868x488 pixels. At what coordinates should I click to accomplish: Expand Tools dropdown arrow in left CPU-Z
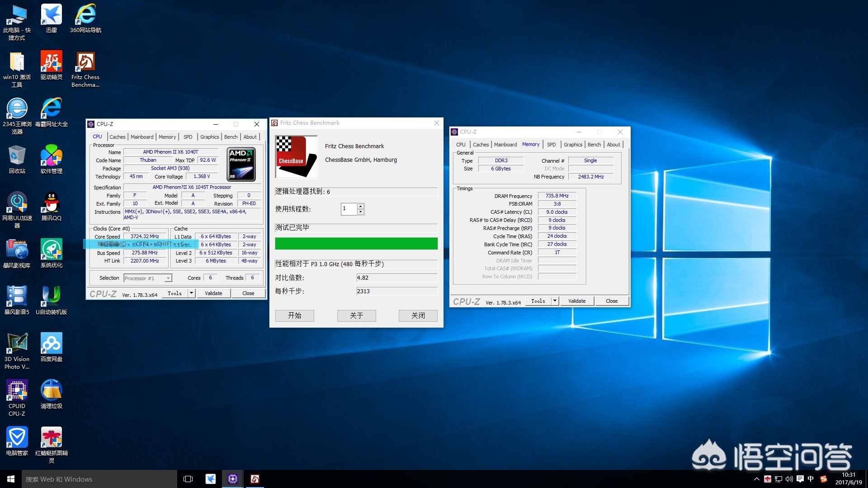coord(191,293)
